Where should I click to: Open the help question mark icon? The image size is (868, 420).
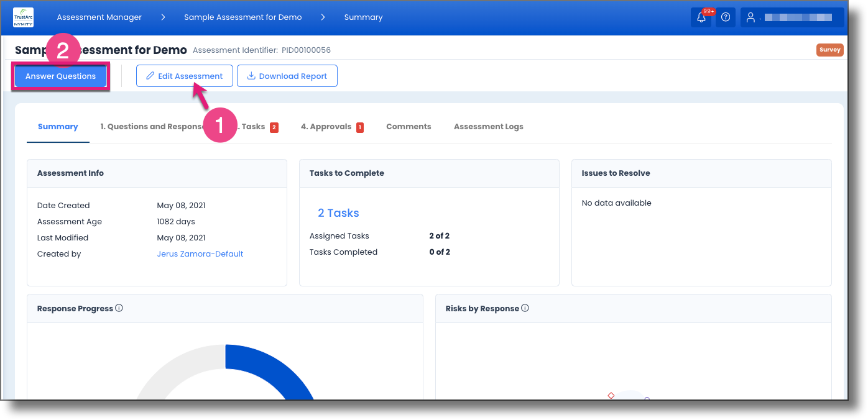(725, 17)
